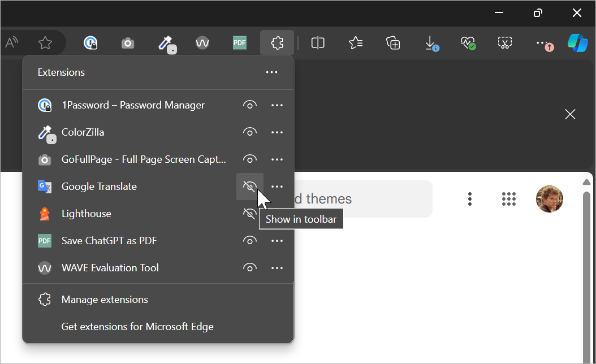This screenshot has height=364, width=596.
Task: Click the PDF extension icon in toolbar
Action: [x=239, y=42]
